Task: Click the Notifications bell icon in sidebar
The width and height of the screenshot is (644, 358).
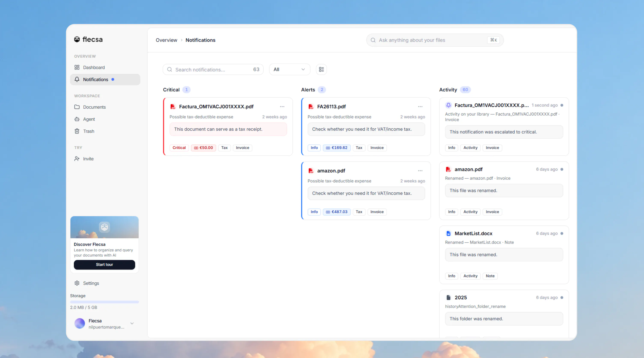Action: tap(77, 79)
